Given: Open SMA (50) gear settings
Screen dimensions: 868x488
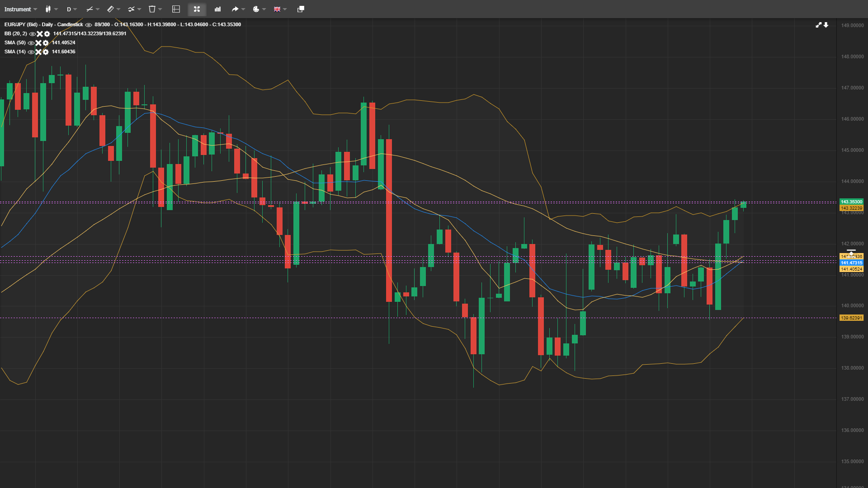Looking at the screenshot, I should click(45, 43).
